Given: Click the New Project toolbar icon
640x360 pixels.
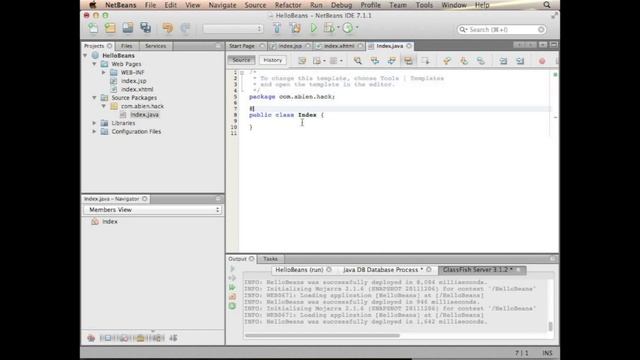Looking at the screenshot, I should coord(110,28).
